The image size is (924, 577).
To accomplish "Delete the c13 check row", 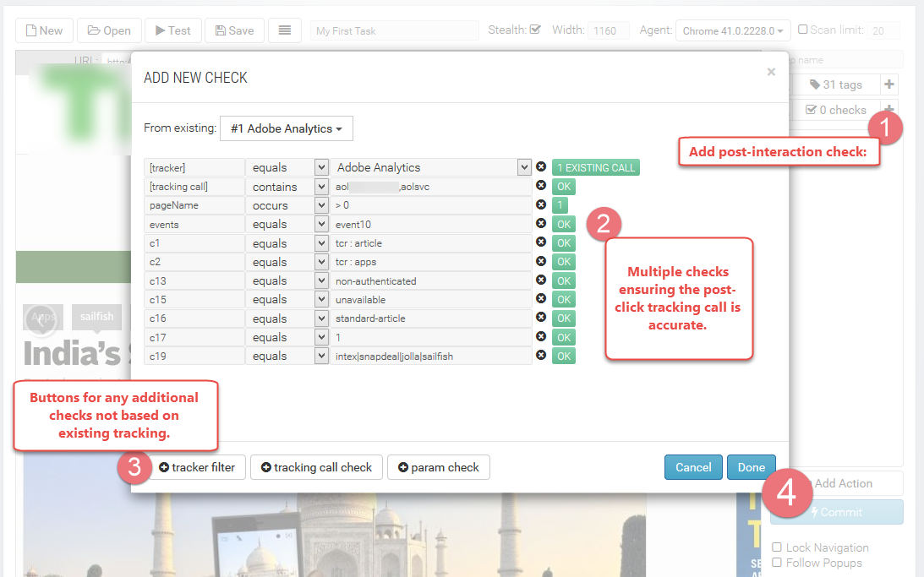I will pos(540,280).
